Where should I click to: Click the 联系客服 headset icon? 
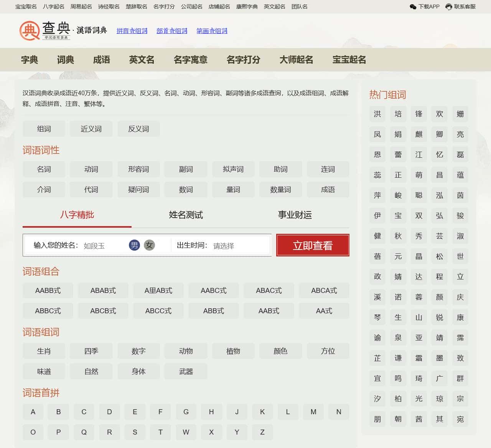tap(448, 7)
